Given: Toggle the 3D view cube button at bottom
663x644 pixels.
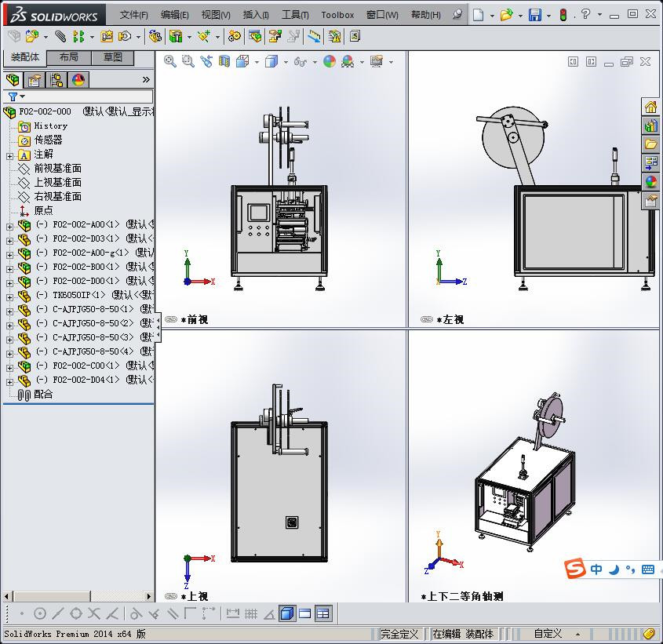Looking at the screenshot, I should point(287,613).
